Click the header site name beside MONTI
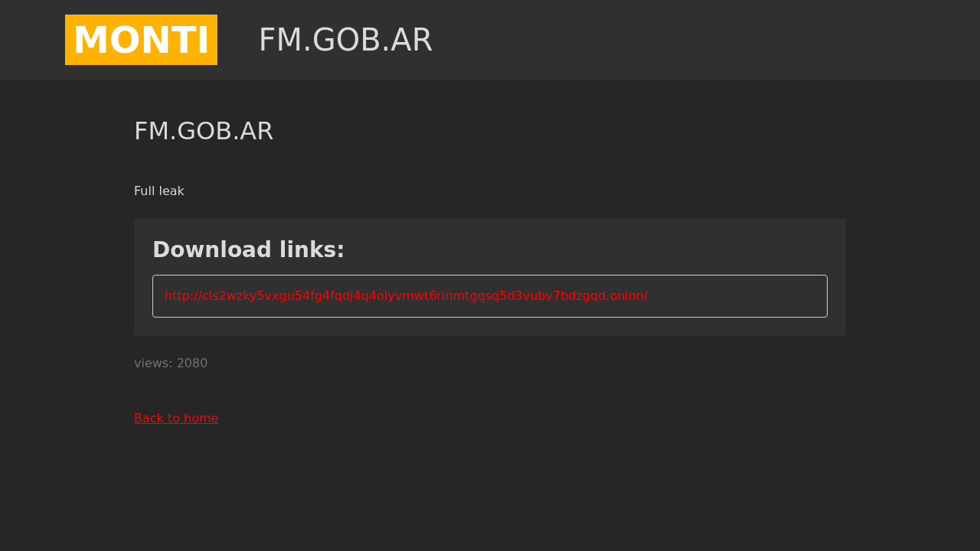Viewport: 980px width, 551px height. [x=345, y=40]
